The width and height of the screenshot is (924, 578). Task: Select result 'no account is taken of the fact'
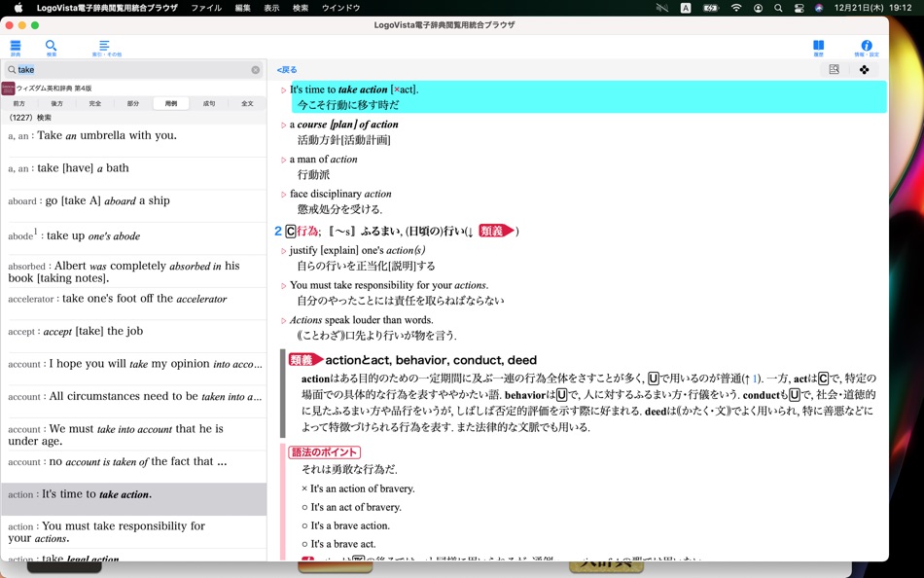coord(134,466)
